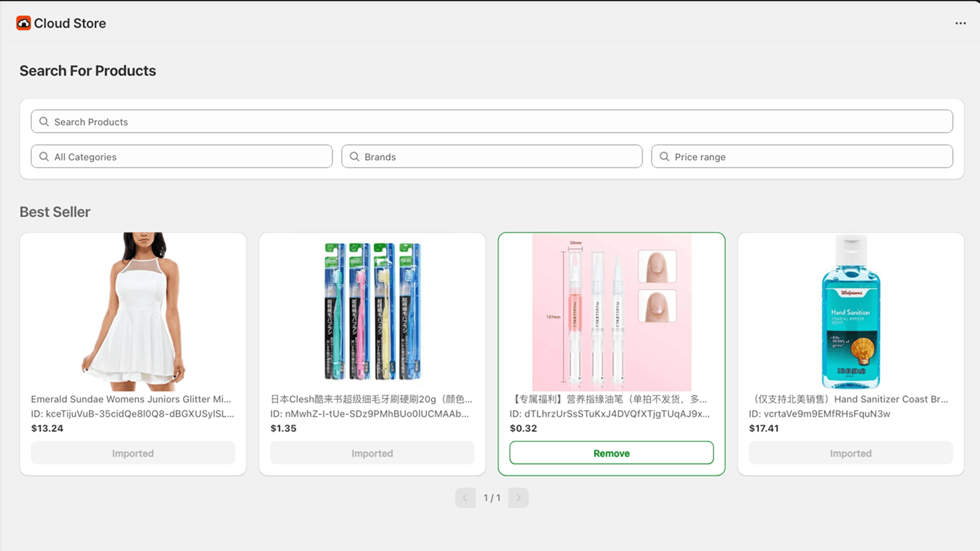Click the $0.32 price

click(x=523, y=429)
